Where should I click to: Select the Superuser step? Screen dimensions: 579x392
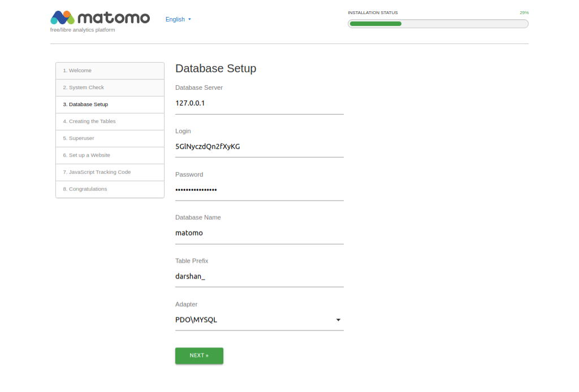click(x=110, y=138)
